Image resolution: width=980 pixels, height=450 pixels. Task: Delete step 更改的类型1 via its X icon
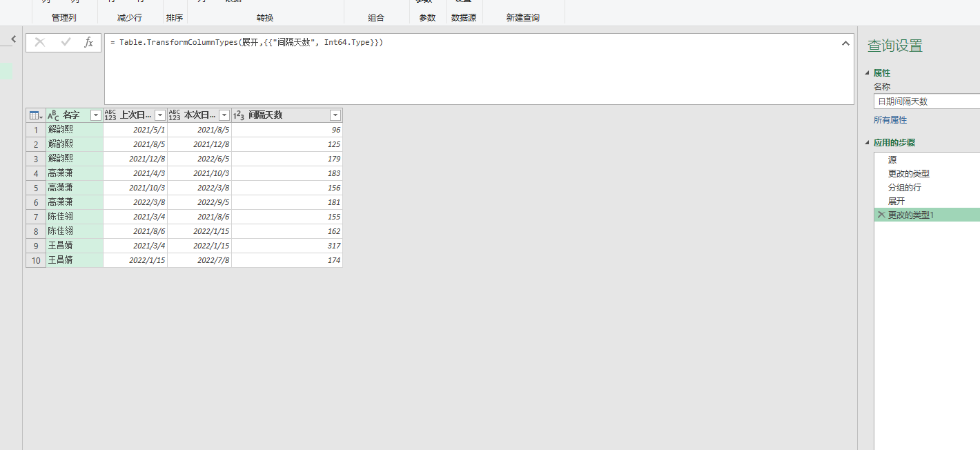[881, 215]
